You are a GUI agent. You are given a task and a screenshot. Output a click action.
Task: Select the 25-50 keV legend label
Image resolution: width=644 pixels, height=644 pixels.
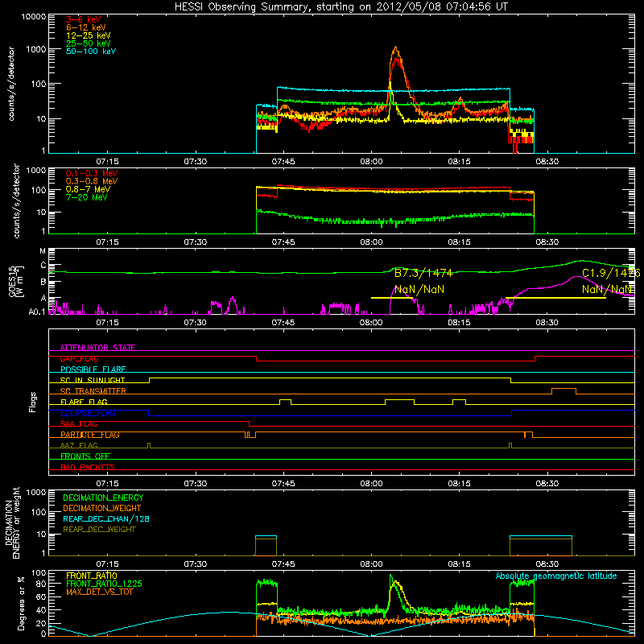(88, 43)
